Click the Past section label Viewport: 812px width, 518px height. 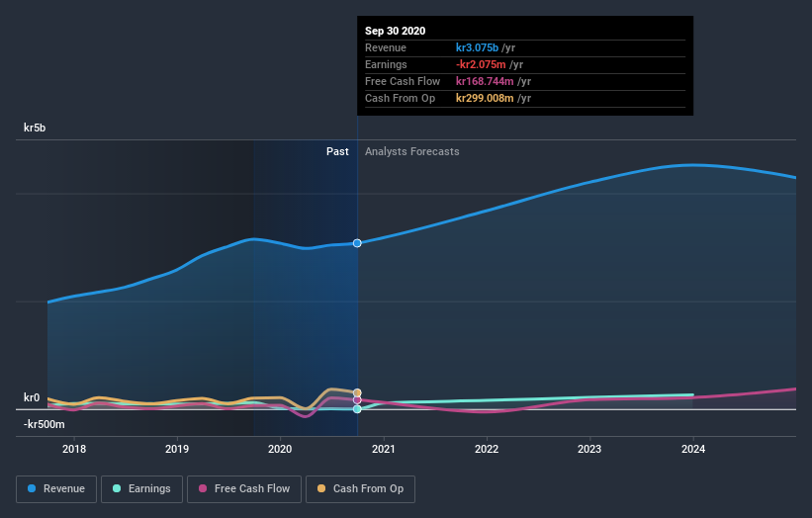[337, 151]
